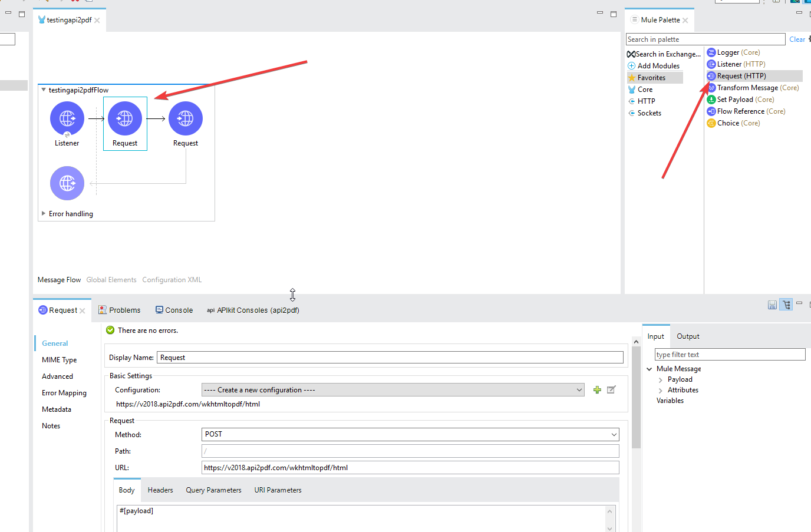Open Search in Exchange
811x532 pixels.
pyautogui.click(x=664, y=54)
